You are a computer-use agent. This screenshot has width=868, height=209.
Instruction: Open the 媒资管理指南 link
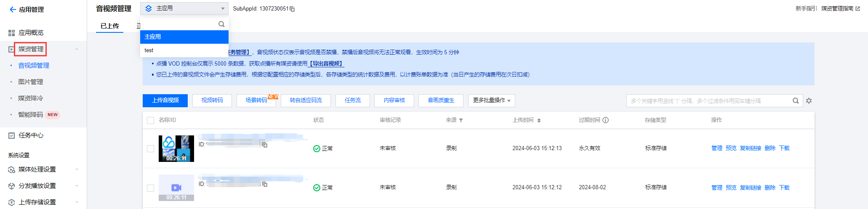837,8
